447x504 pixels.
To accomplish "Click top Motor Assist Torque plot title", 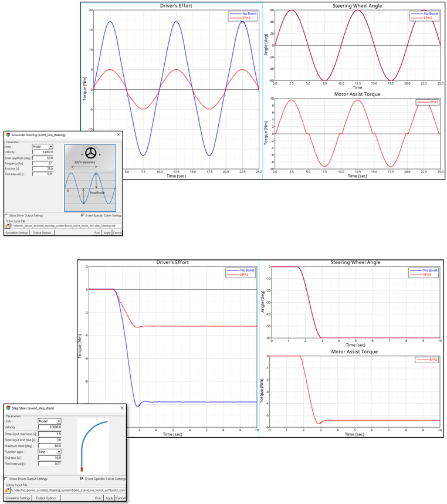I will (x=357, y=94).
